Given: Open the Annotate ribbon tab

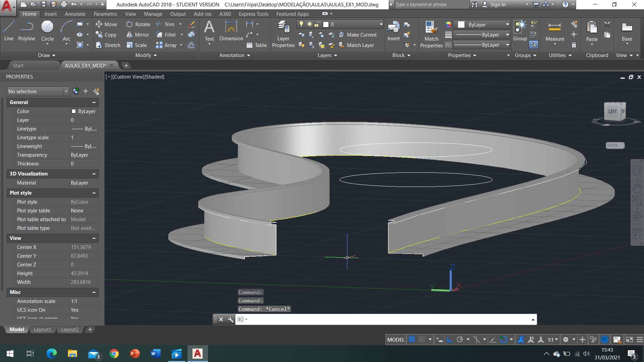Looking at the screenshot, I should (x=75, y=14).
